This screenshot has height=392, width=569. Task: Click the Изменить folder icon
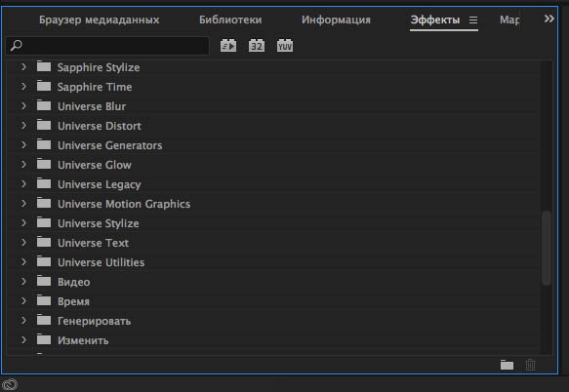click(x=44, y=339)
